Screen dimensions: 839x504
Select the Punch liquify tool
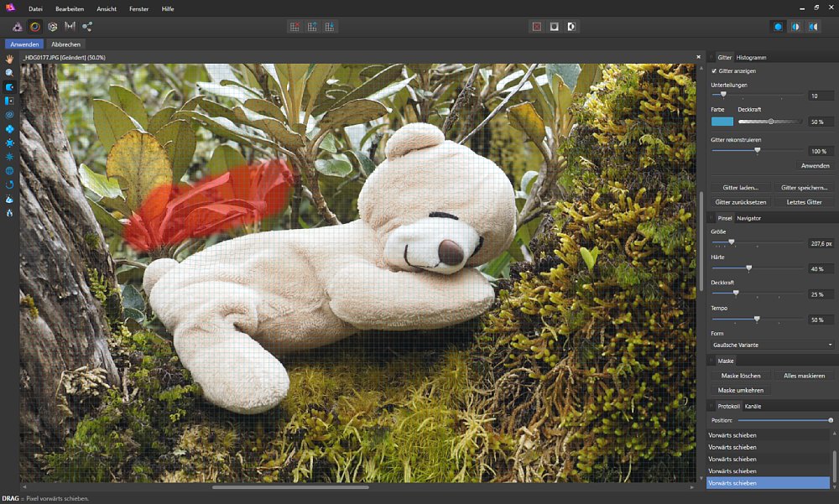tap(9, 143)
